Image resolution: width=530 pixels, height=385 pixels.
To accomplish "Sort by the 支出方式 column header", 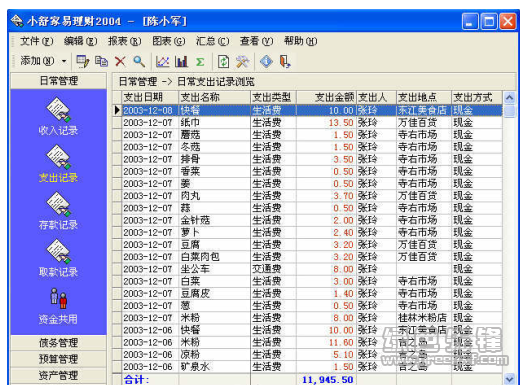I will (x=477, y=97).
